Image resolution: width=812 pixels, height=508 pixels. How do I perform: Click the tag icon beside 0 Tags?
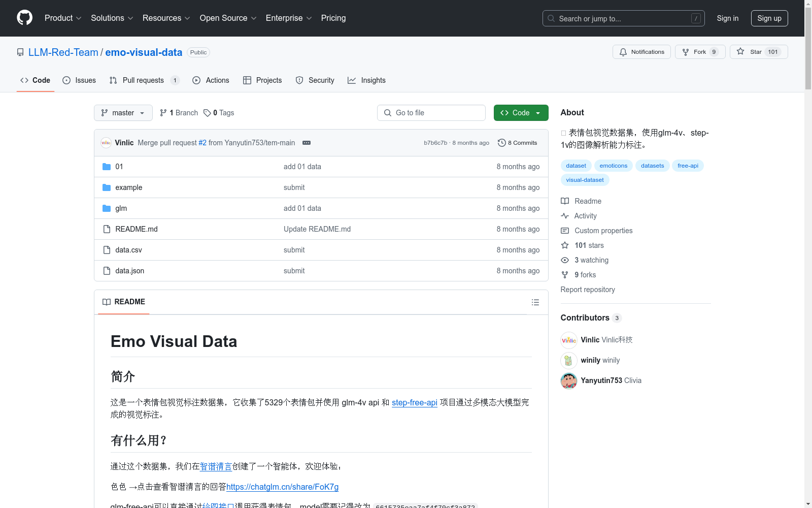point(207,113)
